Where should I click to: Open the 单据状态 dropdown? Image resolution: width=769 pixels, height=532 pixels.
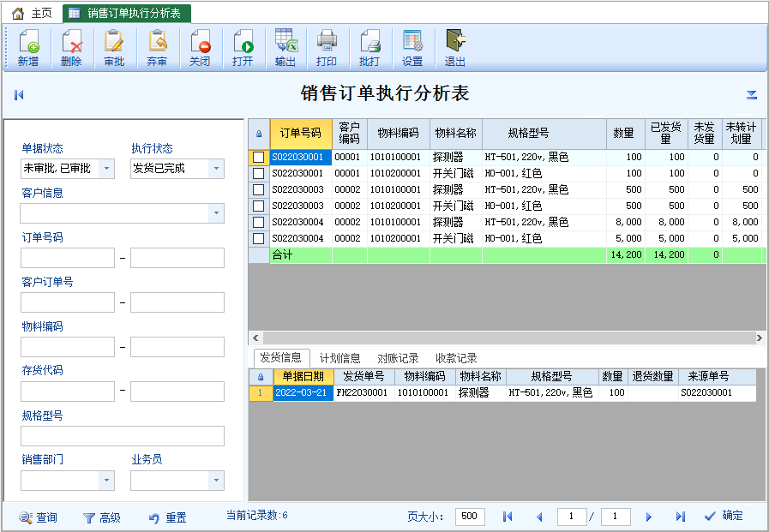click(x=106, y=169)
